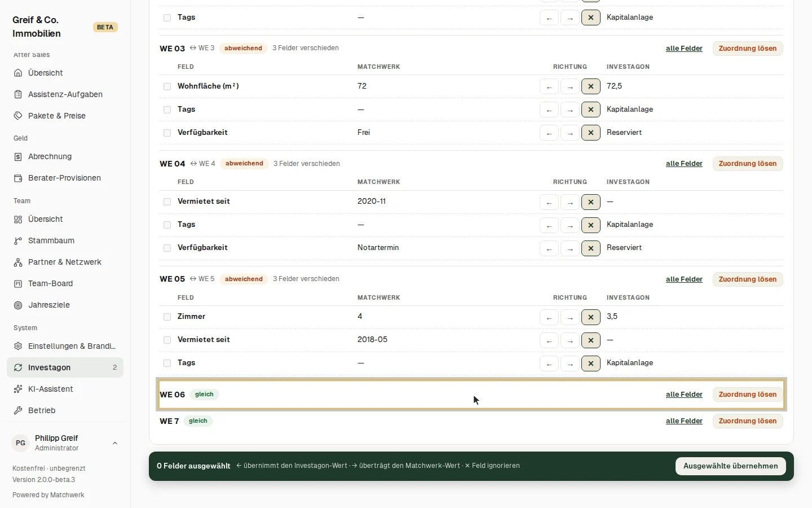Click the value 2020-11 in WE 04
This screenshot has height=508, width=812.
tap(372, 202)
